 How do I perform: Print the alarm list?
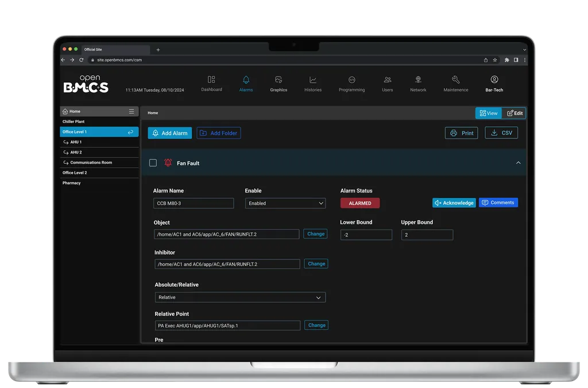tap(462, 133)
